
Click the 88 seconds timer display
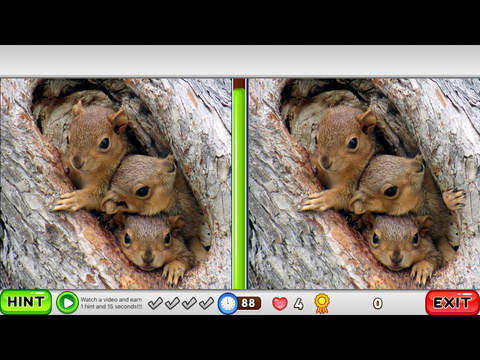pyautogui.click(x=248, y=303)
